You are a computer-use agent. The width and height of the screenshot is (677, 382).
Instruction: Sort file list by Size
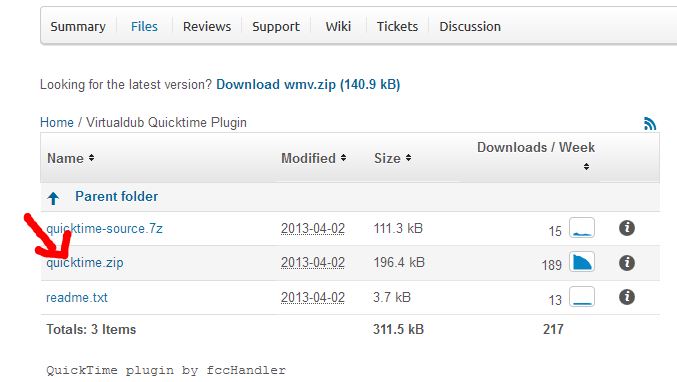(392, 158)
